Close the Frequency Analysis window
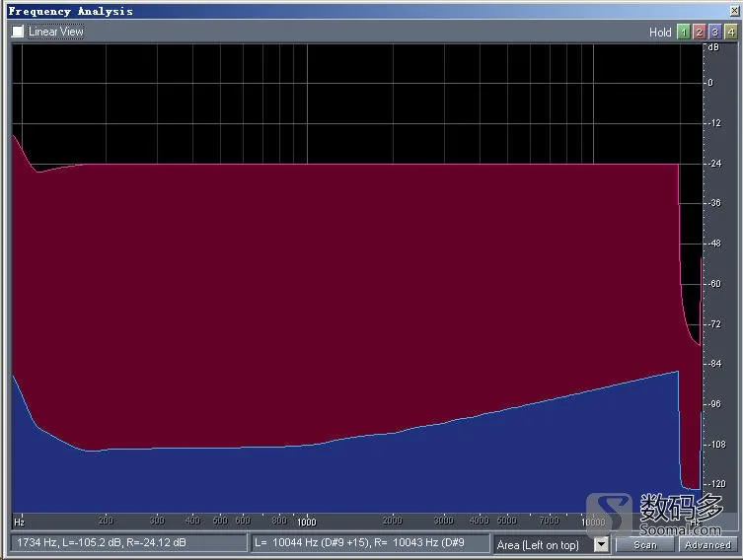Image resolution: width=743 pixels, height=560 pixels. (734, 11)
